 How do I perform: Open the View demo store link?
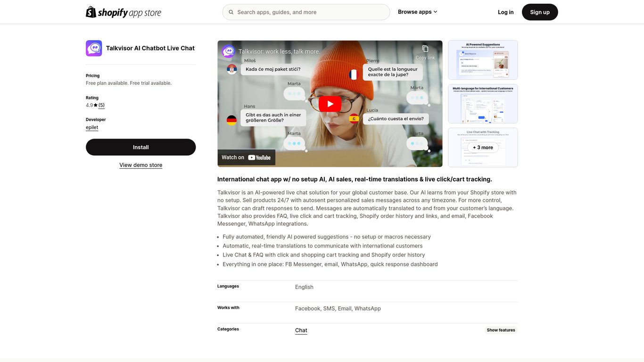[x=140, y=165]
